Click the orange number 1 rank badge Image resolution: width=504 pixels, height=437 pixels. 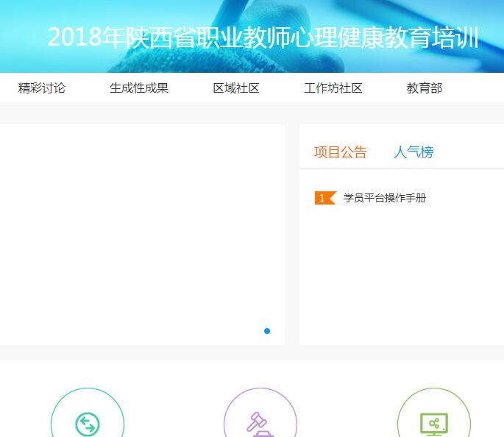(x=325, y=198)
